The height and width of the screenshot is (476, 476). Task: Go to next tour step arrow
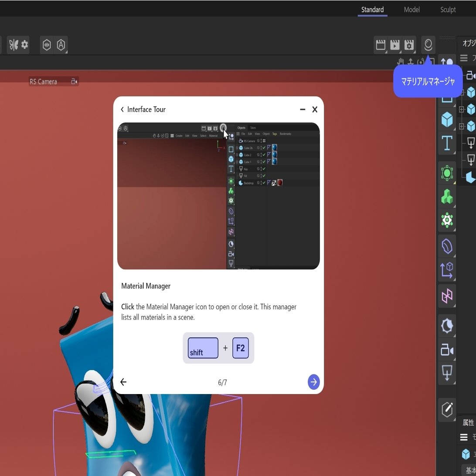click(313, 382)
